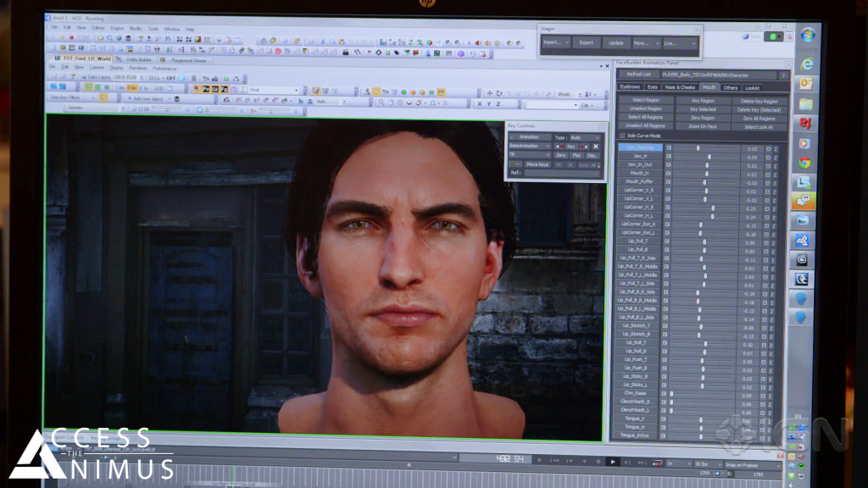Open the BaseAnimation dropdown
This screenshot has width=868, height=488.
pyautogui.click(x=529, y=146)
